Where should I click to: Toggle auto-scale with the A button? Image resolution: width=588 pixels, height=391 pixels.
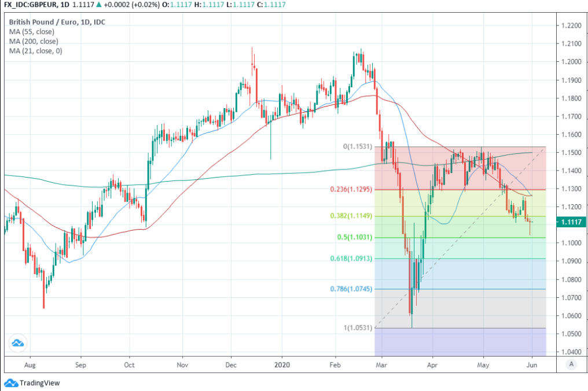(x=571, y=364)
